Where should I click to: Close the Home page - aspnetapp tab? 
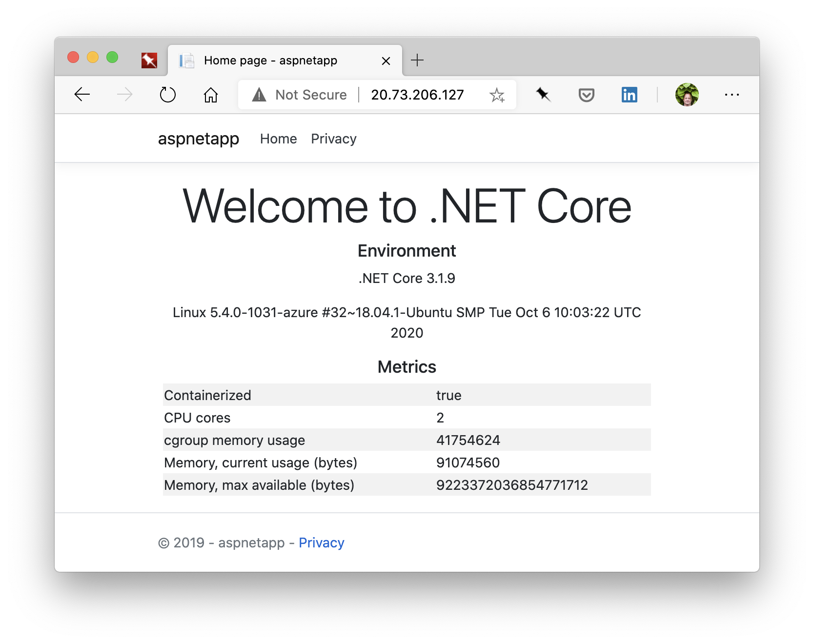(386, 61)
